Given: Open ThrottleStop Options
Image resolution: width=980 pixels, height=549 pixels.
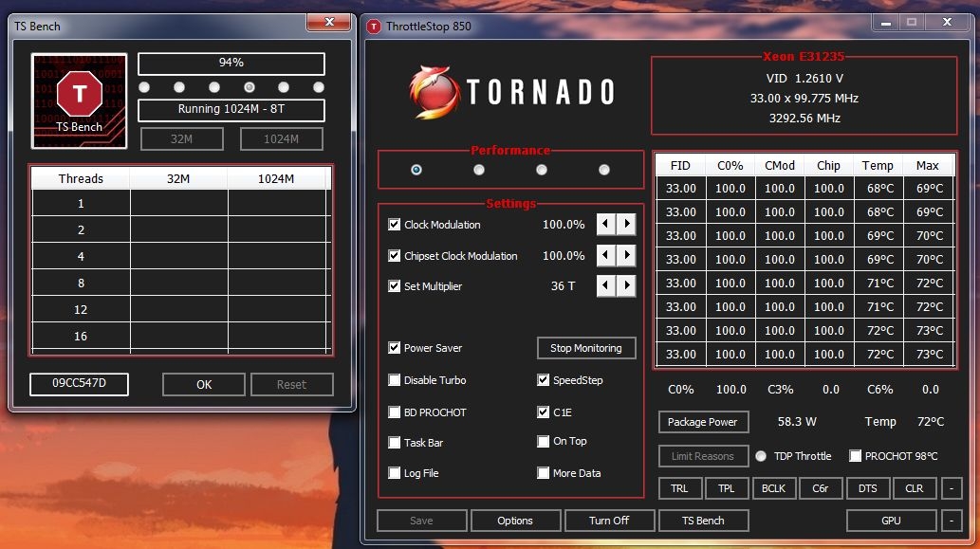Looking at the screenshot, I should [x=515, y=521].
